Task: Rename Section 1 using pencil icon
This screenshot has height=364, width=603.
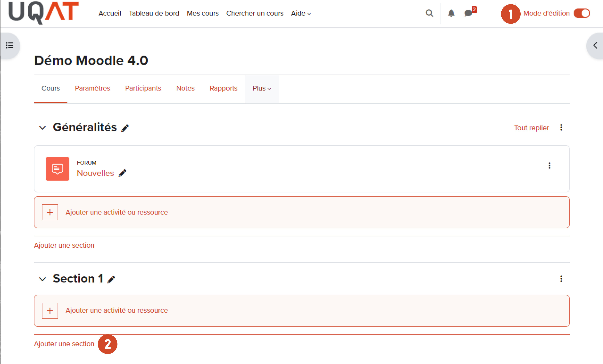Action: pos(111,279)
